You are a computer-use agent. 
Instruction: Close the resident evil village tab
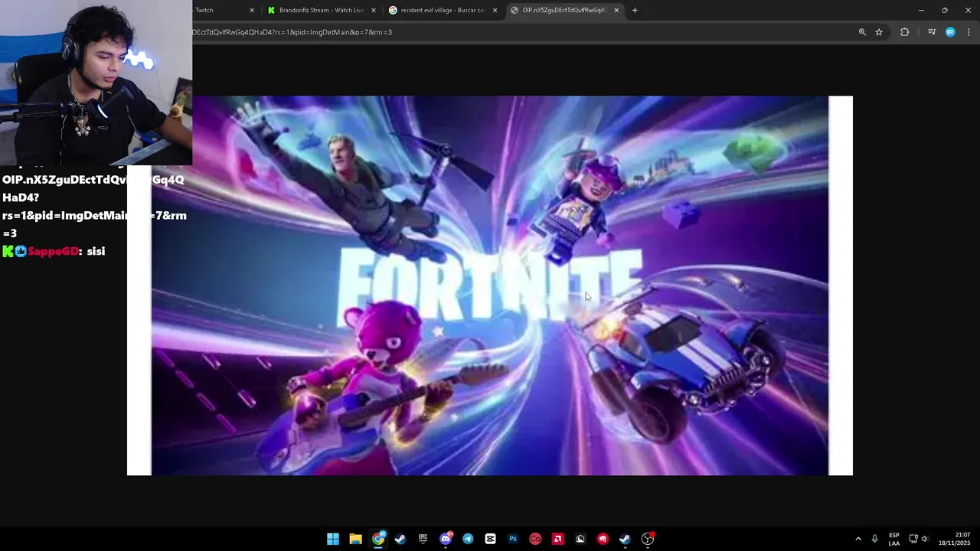point(495,10)
